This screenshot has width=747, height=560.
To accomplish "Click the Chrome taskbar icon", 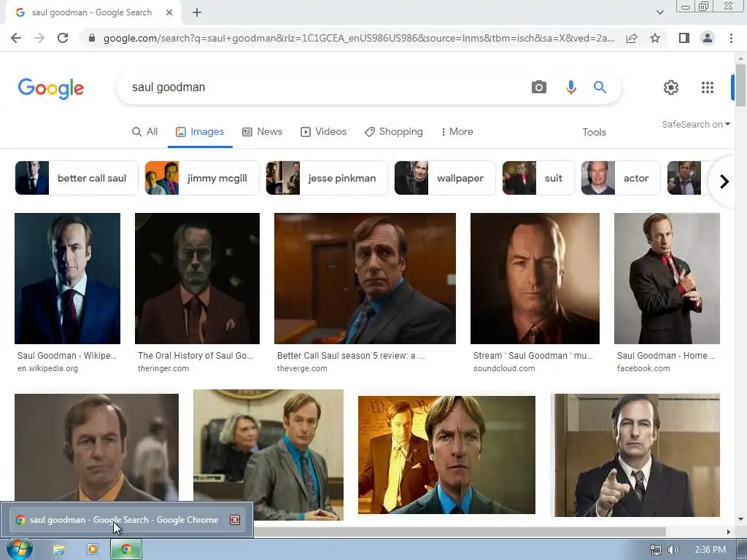I will tap(125, 550).
